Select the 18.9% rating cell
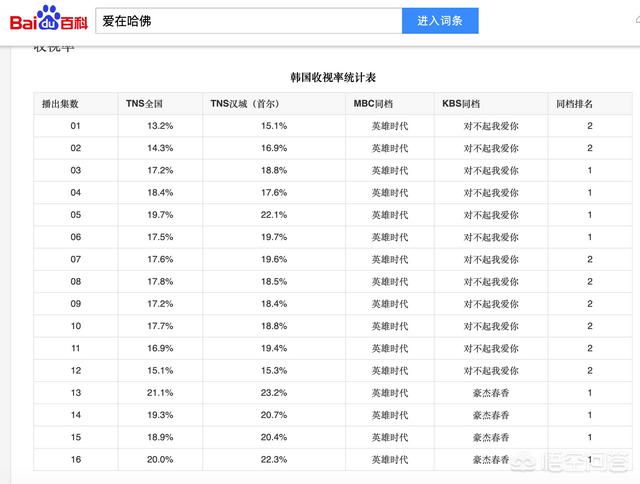Screen dimensions: 640x484 (x=160, y=437)
